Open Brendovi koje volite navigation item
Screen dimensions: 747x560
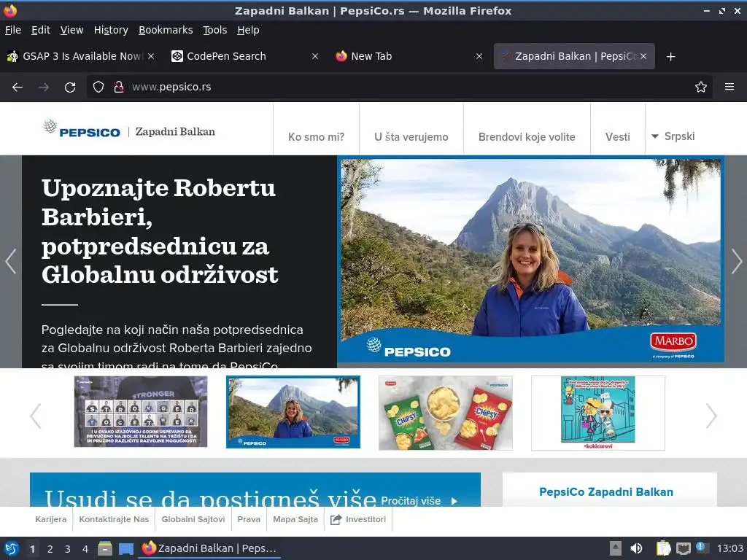527,137
